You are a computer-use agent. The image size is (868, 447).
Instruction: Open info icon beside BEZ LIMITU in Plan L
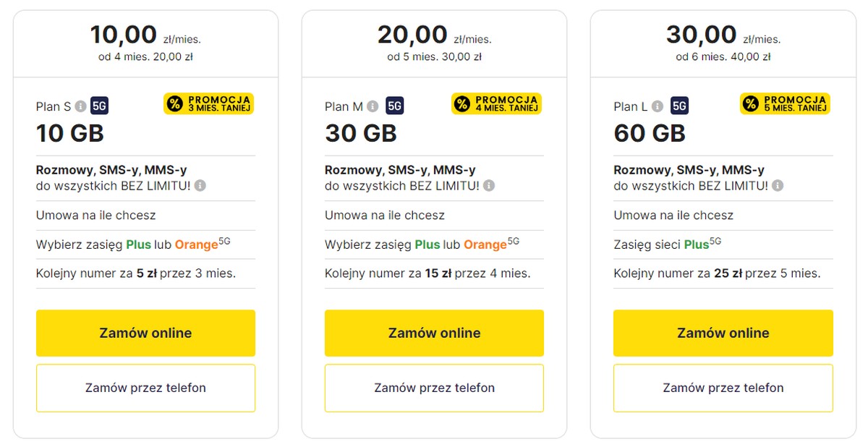click(778, 186)
